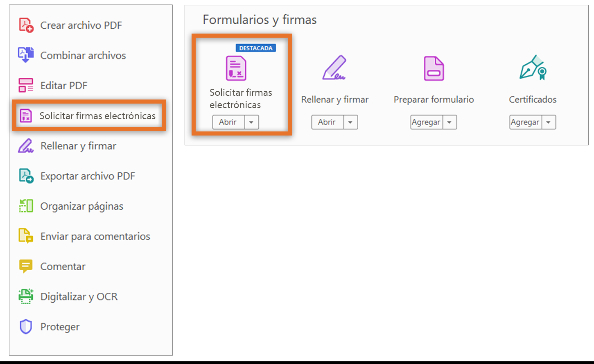Click the Digitalizar y OCR icon

coord(26,296)
